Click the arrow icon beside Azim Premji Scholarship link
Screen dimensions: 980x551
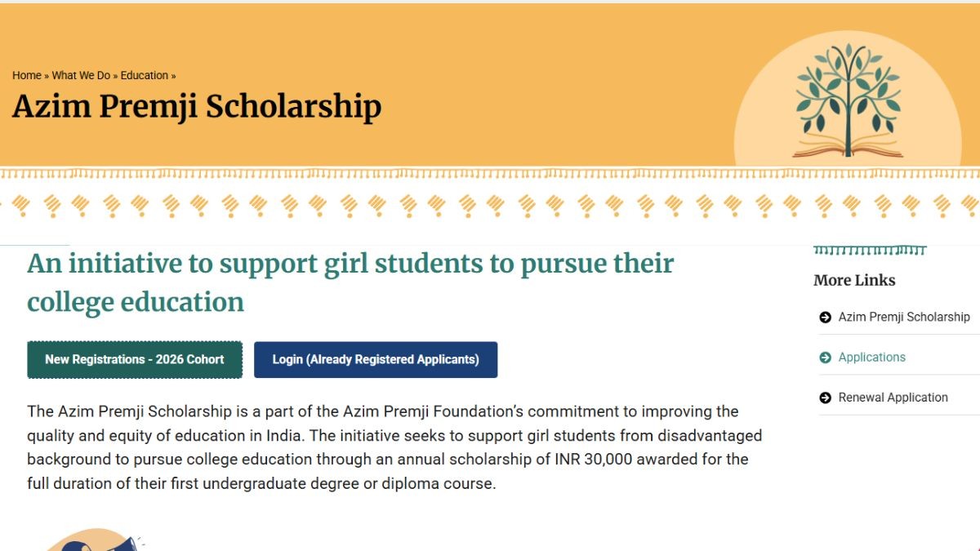[825, 317]
